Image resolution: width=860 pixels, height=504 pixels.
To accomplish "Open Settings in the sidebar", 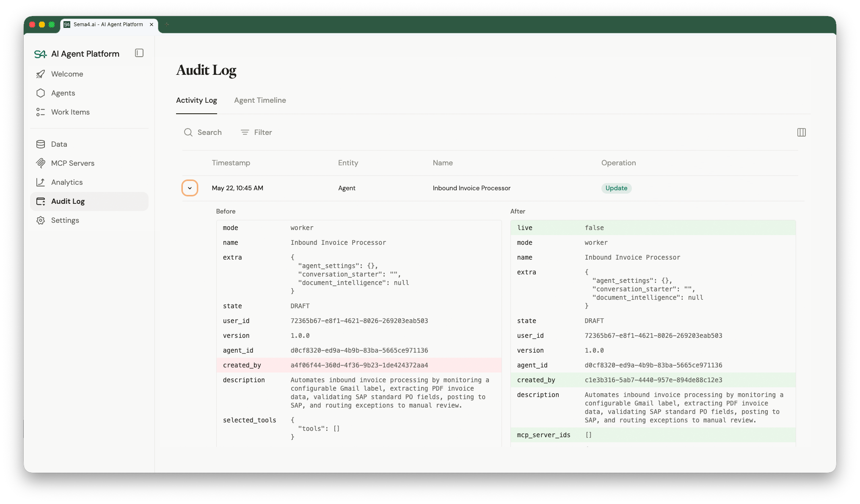I will [x=89, y=220].
